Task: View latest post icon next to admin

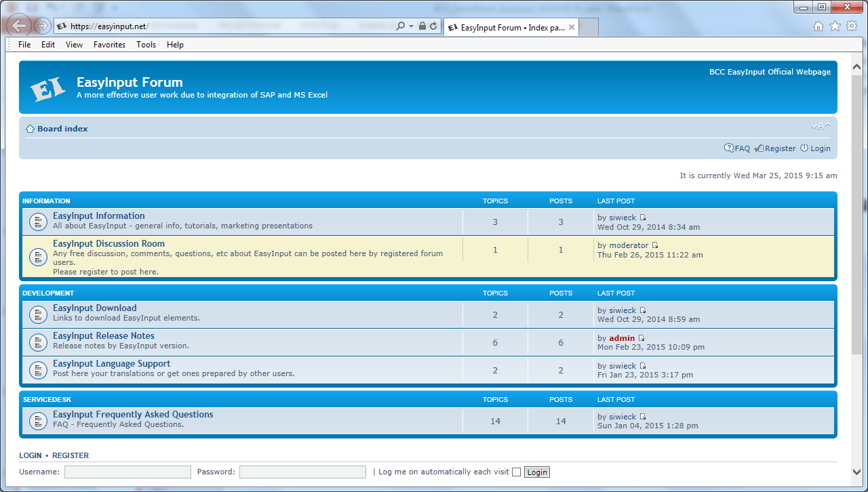Action: tap(642, 338)
